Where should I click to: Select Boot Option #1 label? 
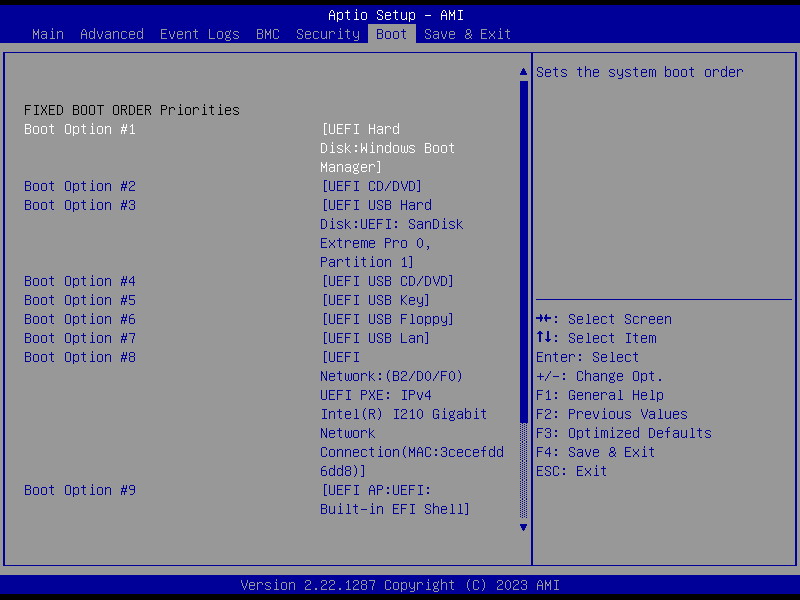tap(80, 129)
